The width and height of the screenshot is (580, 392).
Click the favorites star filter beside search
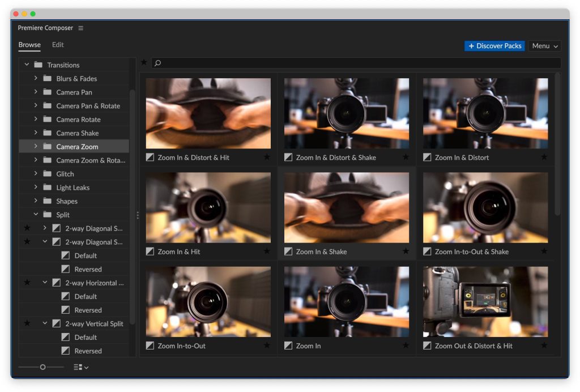[144, 62]
